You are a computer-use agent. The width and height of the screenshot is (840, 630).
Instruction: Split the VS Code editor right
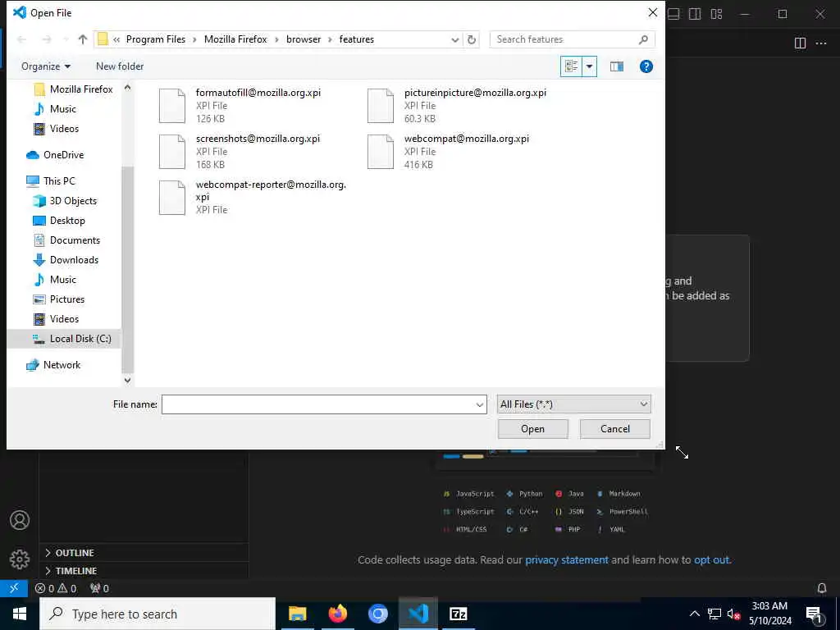coord(800,43)
